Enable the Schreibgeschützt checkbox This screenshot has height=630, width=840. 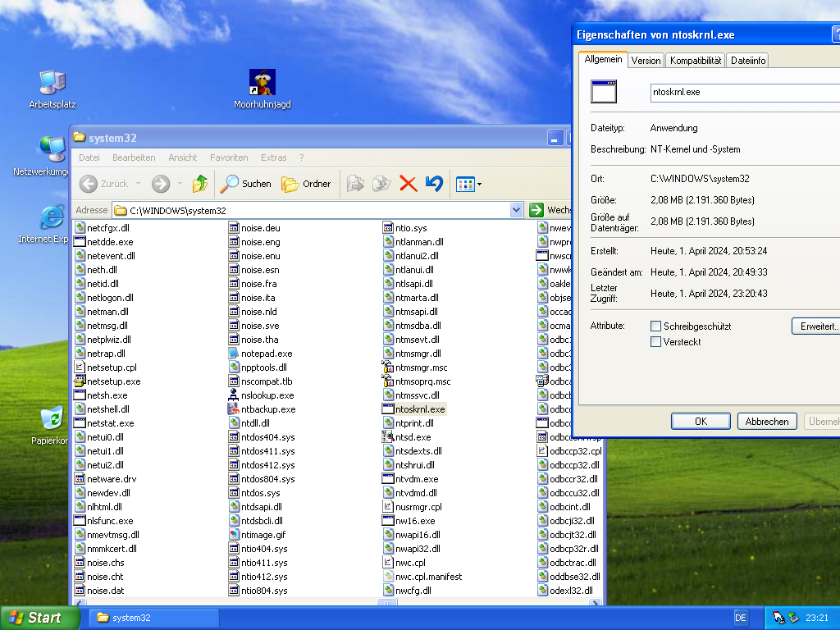pos(655,326)
